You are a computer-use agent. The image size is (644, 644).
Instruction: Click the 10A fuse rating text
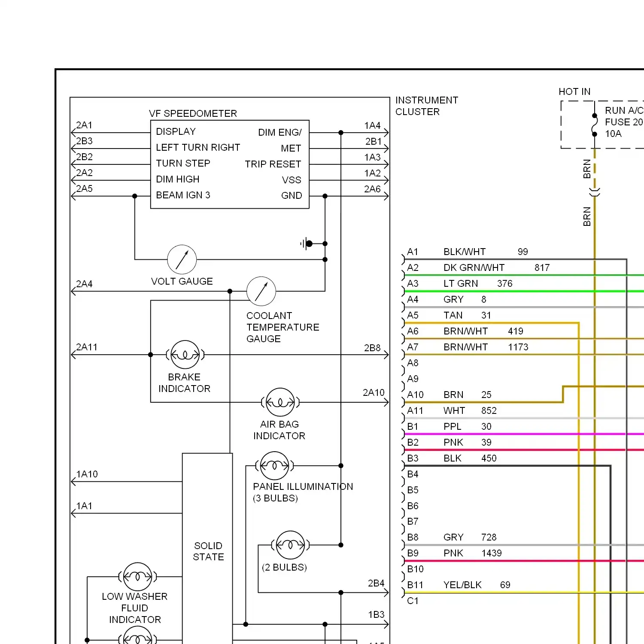(613, 134)
